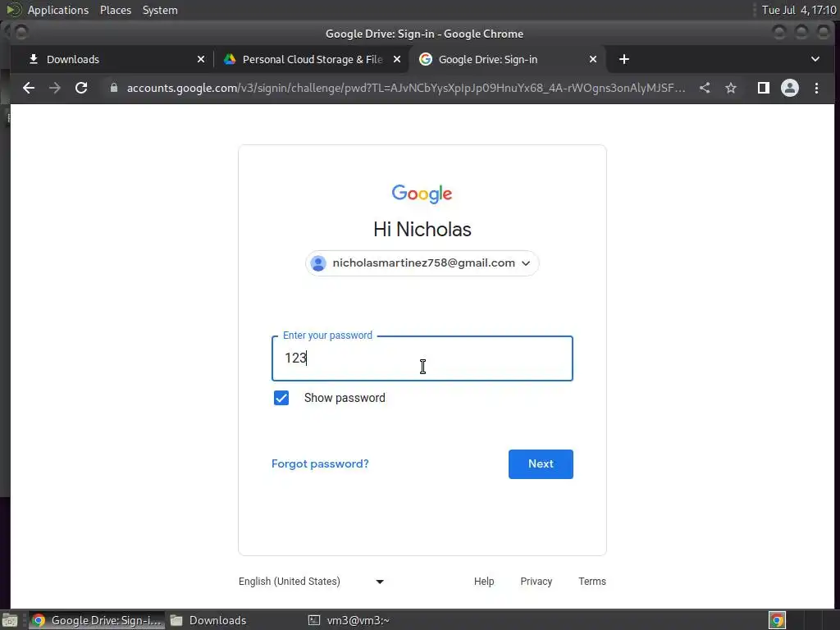Image resolution: width=840 pixels, height=630 pixels.
Task: Open the Chrome profile avatar menu
Action: click(x=790, y=88)
